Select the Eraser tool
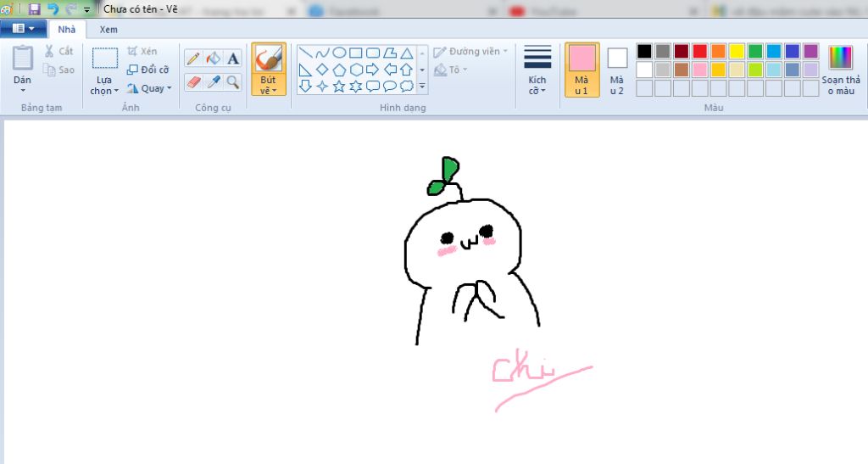Image resolution: width=868 pixels, height=464 pixels. [x=193, y=82]
